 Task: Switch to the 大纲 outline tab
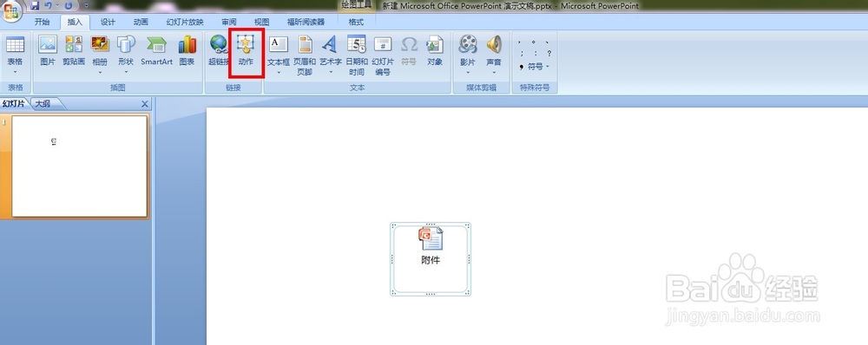point(43,103)
